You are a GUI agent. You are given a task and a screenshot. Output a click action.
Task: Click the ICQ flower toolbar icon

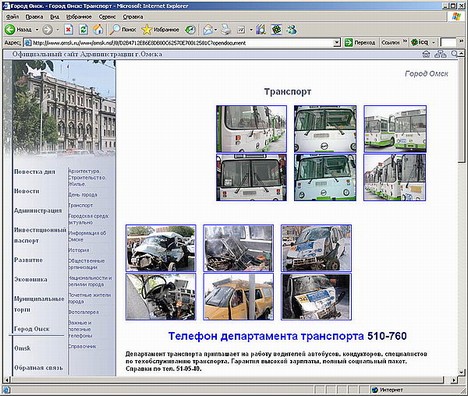[414, 42]
